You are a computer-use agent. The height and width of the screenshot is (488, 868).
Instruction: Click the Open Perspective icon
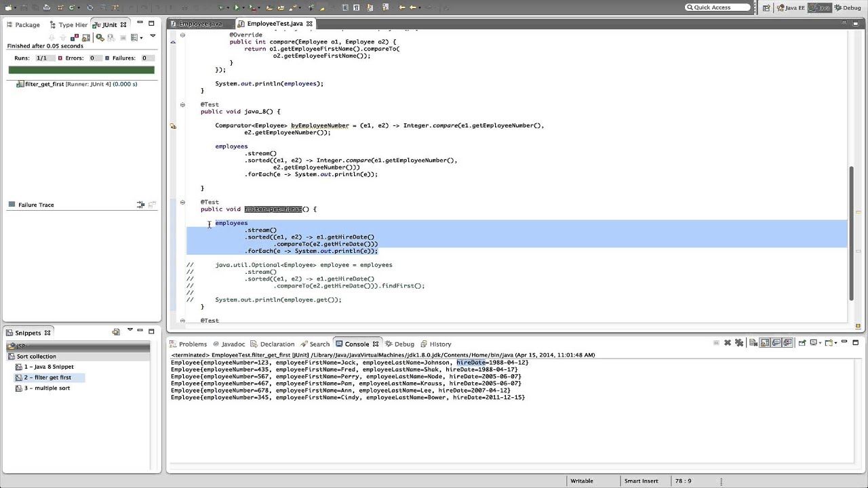(766, 7)
